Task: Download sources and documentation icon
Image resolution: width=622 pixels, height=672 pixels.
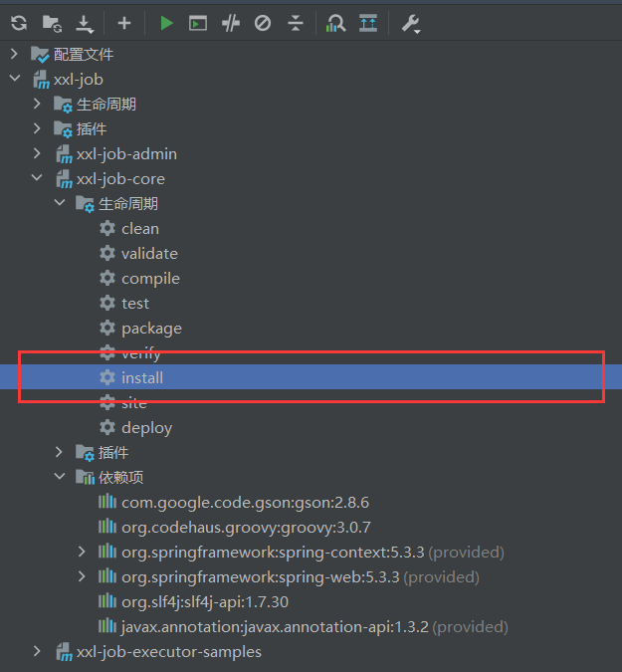Action: tap(85, 24)
